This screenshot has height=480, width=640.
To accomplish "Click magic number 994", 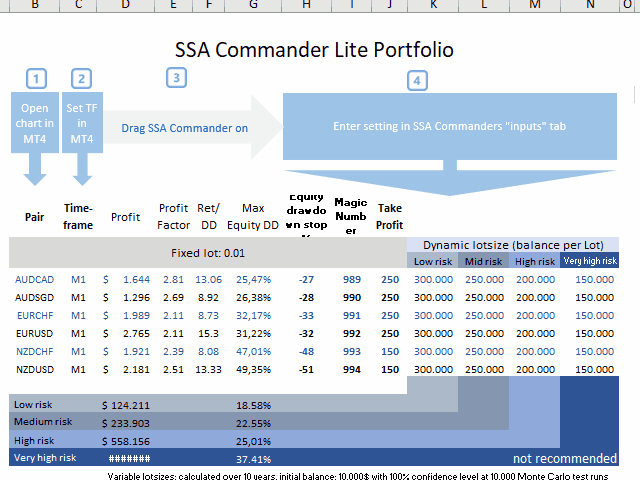I will pyautogui.click(x=352, y=369).
